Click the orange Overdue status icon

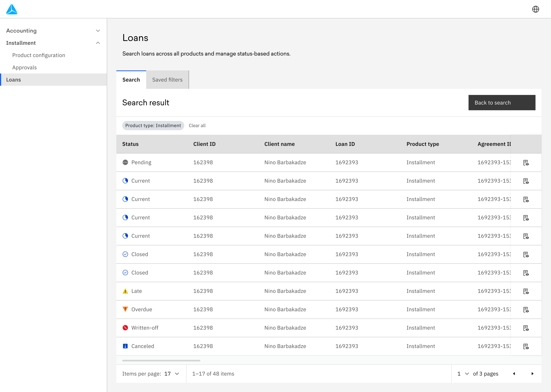(125, 309)
